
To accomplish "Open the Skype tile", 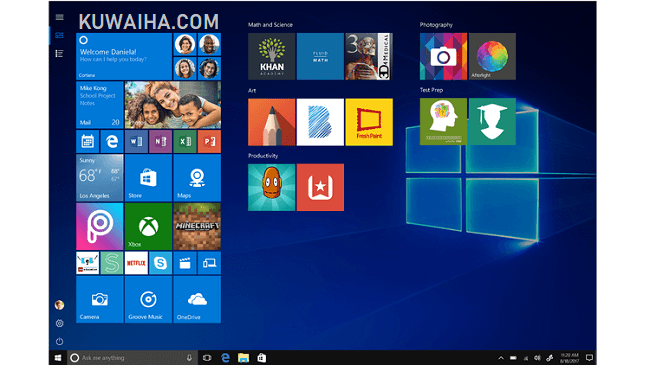I will (x=160, y=263).
